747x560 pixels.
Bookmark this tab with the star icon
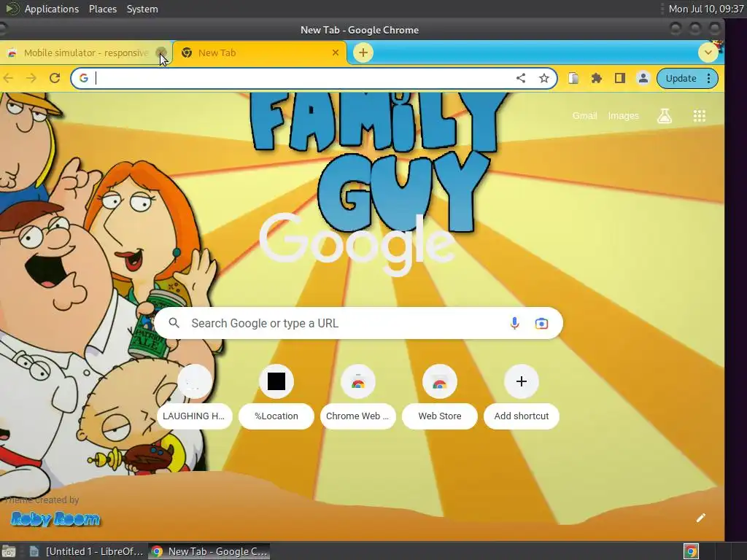point(544,78)
